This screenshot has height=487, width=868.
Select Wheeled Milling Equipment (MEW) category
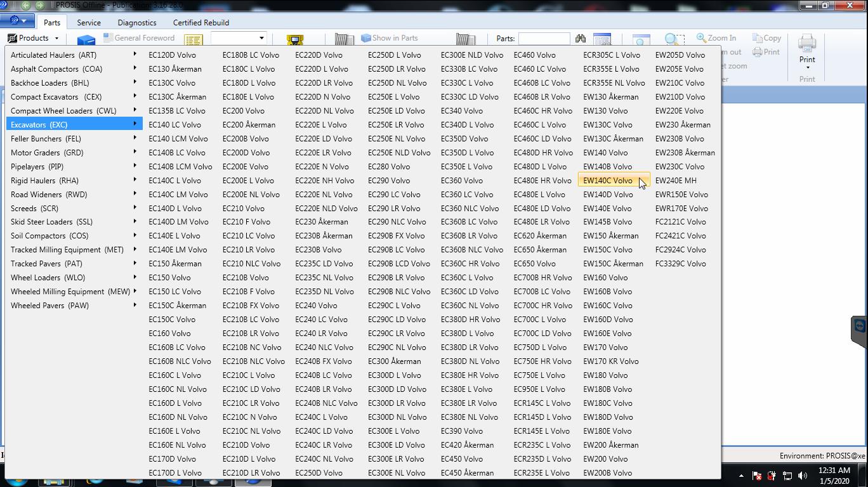[x=74, y=292]
